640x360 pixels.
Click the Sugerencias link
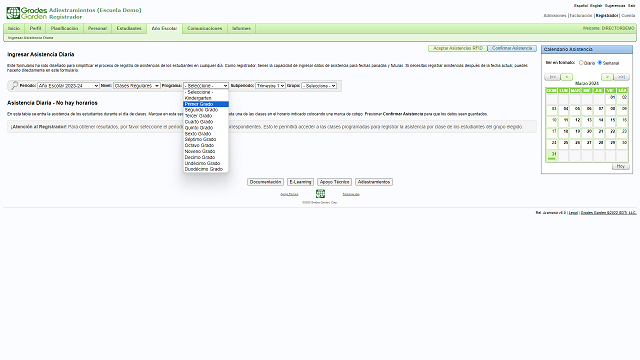[x=615, y=6]
